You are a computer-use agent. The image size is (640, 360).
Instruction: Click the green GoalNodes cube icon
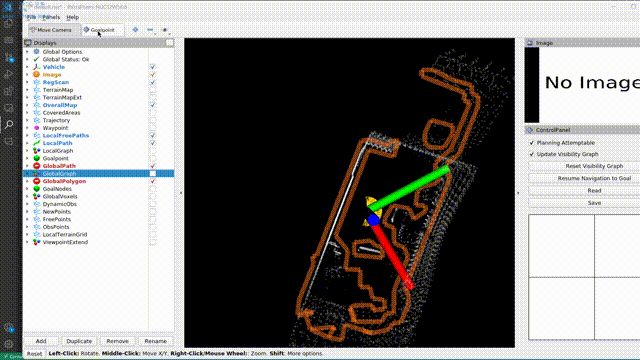[36, 189]
